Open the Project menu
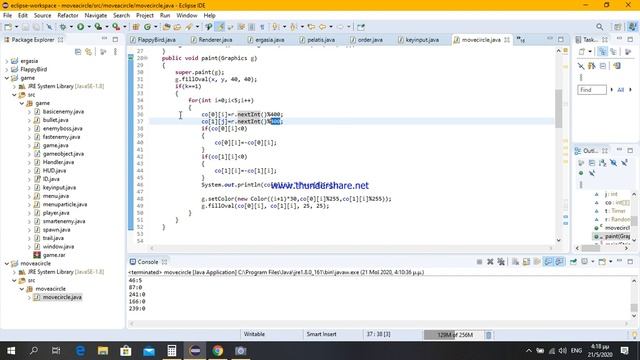 pyautogui.click(x=144, y=15)
